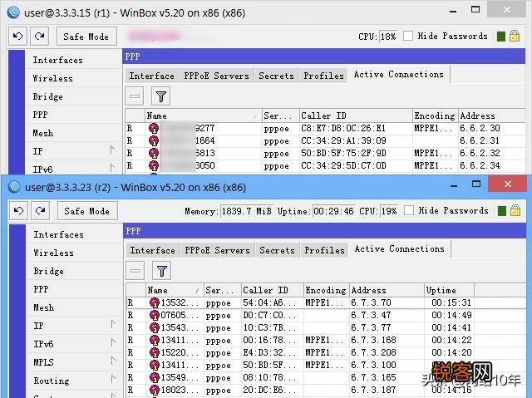Toggle Safe Mode in r2 window
532x398 pixels.
click(86, 211)
